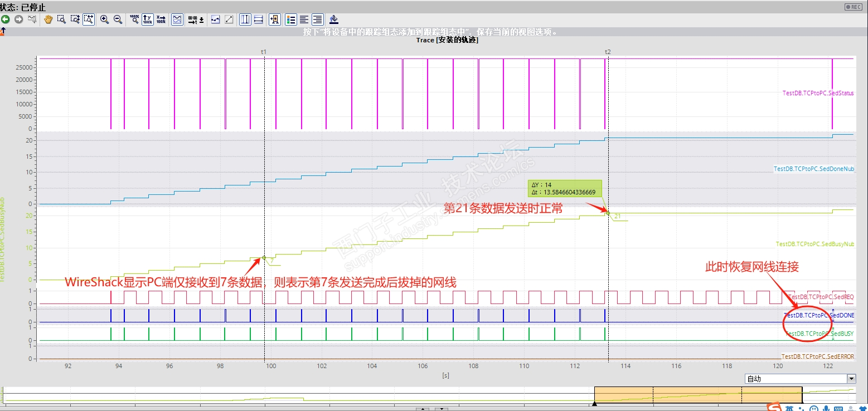
Task: Click the Trace [安装的轨迹] chart title
Action: [447, 40]
